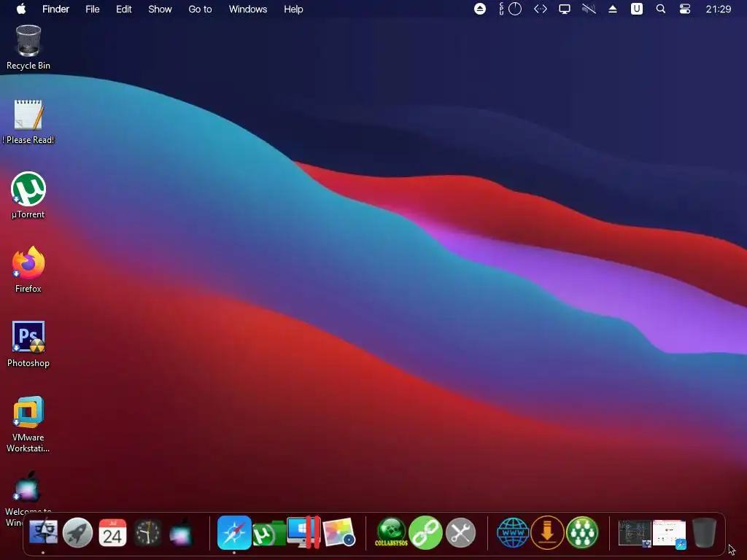Click the 21:29 clock in menu bar
Screen dimensions: 747x560
point(718,9)
